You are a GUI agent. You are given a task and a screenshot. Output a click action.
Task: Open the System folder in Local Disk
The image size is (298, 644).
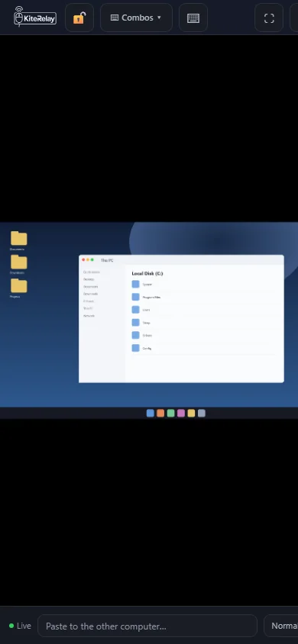tap(142, 284)
